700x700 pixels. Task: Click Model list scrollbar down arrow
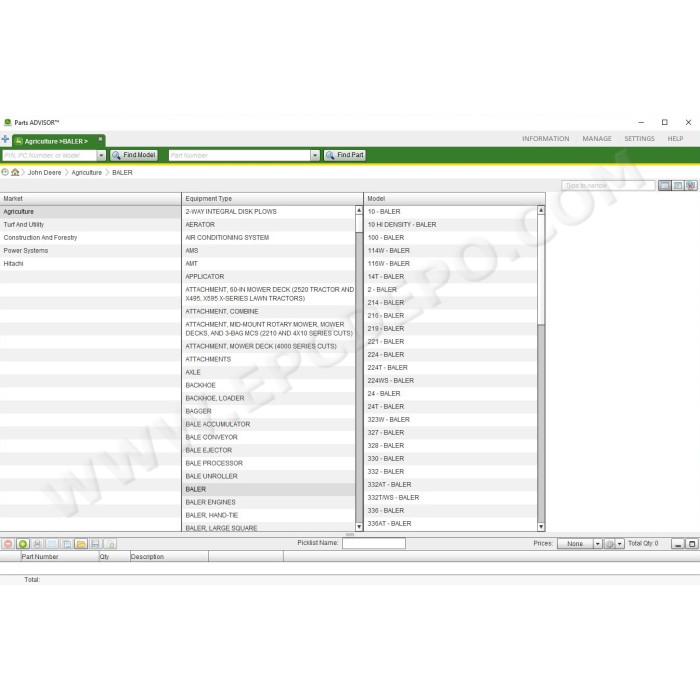coord(541,527)
